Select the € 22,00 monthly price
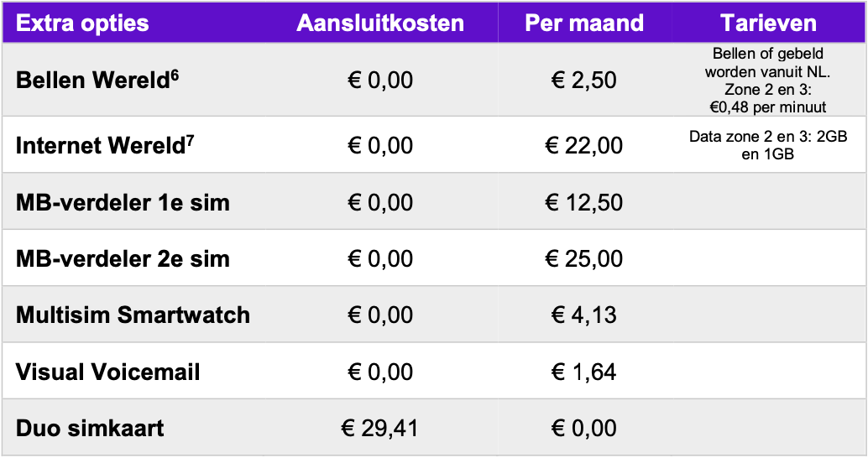868x458 pixels. click(584, 146)
